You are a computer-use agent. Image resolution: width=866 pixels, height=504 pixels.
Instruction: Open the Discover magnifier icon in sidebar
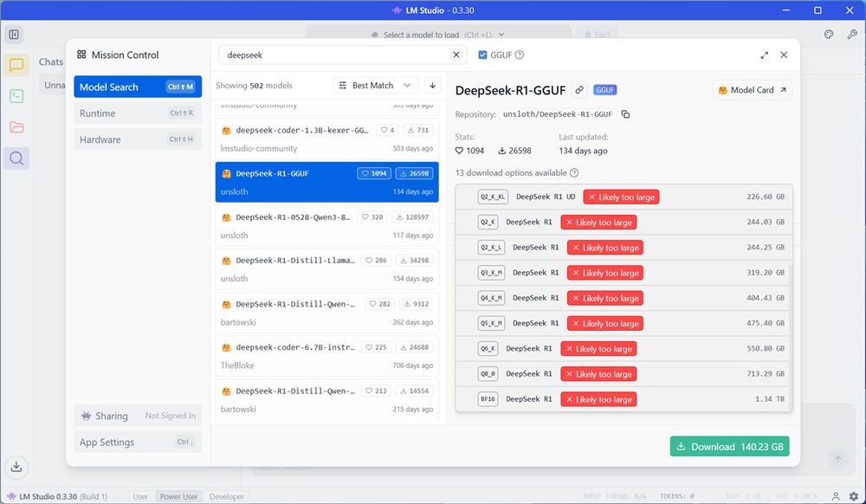point(16,158)
